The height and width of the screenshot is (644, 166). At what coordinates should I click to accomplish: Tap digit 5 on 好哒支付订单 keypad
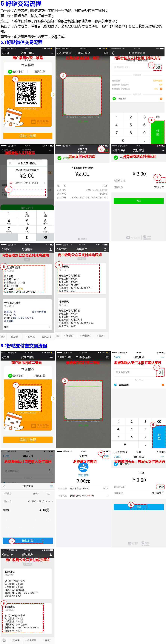[130, 125]
